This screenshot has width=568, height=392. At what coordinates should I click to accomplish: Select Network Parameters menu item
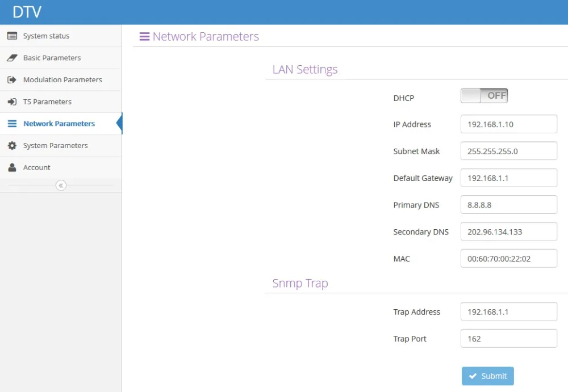click(x=61, y=124)
